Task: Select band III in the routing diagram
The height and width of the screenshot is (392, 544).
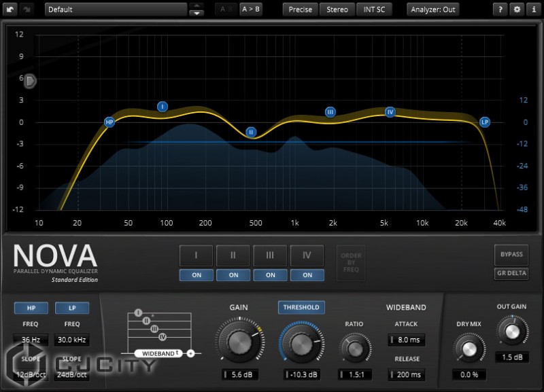Action: (154, 329)
